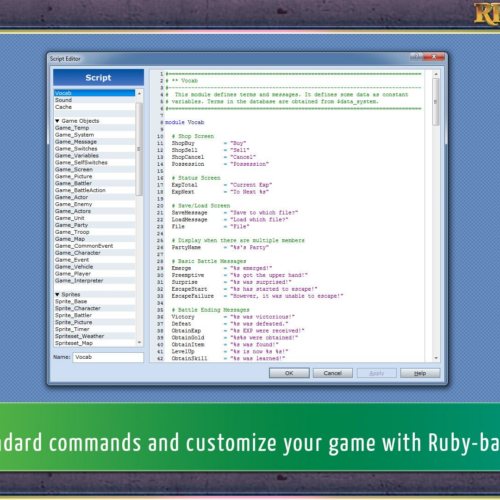Select the Sound script in the list
The height and width of the screenshot is (500, 500).
pos(95,100)
